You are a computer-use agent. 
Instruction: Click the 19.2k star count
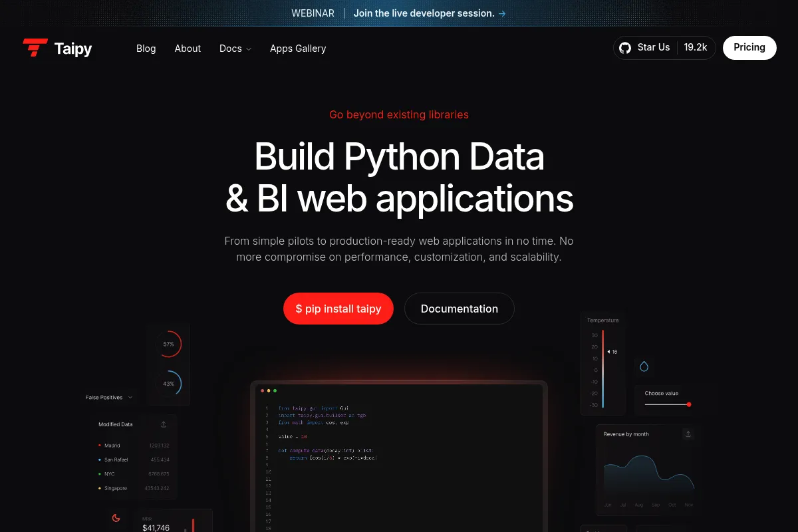point(696,48)
